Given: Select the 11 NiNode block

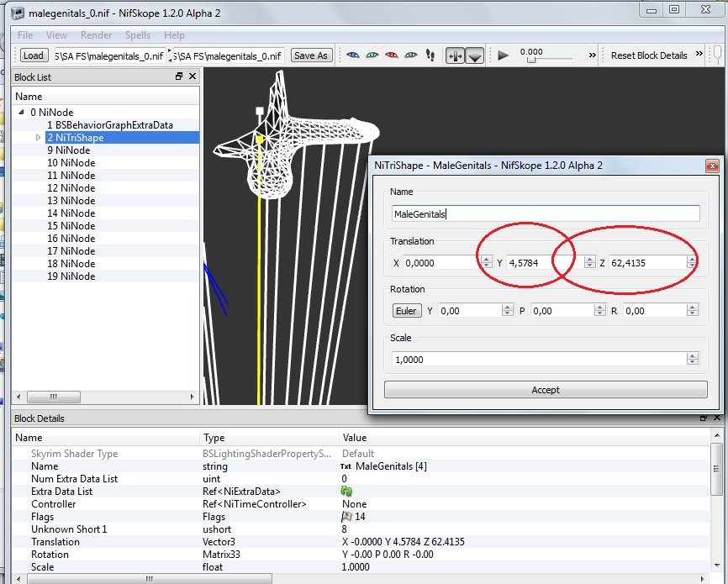Looking at the screenshot, I should tap(71, 175).
